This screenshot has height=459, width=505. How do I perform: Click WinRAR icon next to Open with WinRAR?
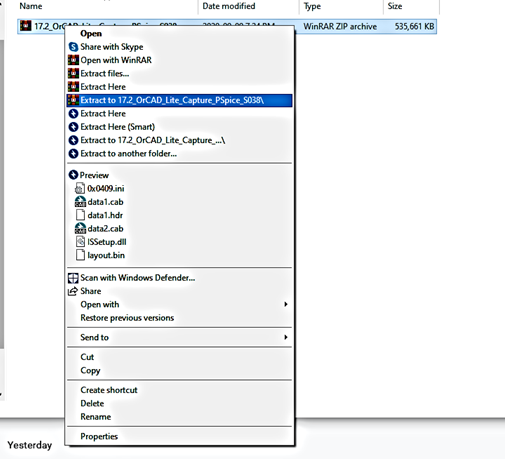click(73, 60)
